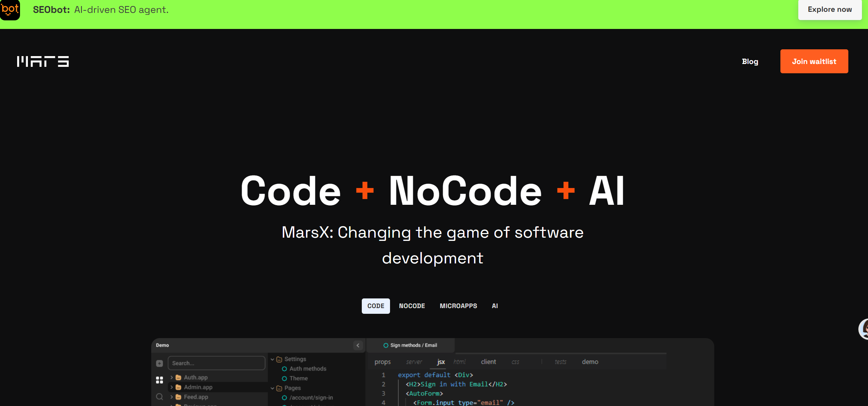Select the /account/sign-in page item
The width and height of the screenshot is (868, 406).
[311, 398]
